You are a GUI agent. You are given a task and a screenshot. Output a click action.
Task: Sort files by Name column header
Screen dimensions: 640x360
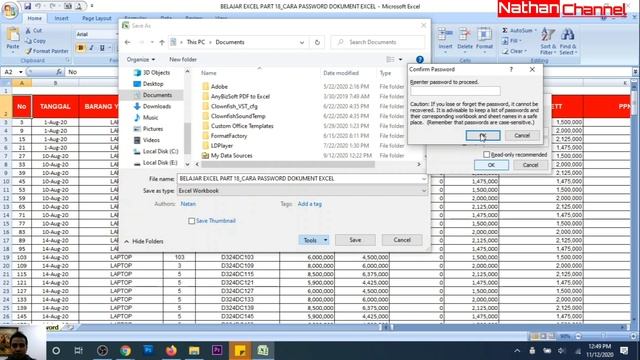coord(209,73)
